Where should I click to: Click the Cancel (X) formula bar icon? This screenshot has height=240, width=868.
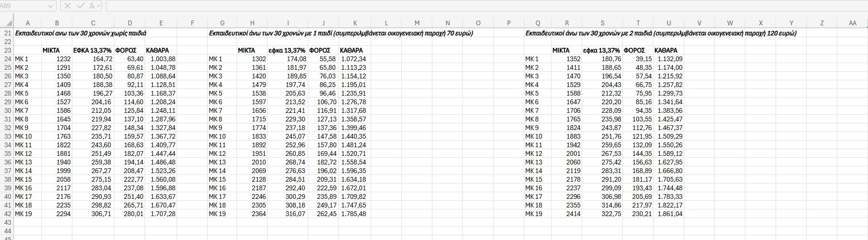pos(68,6)
